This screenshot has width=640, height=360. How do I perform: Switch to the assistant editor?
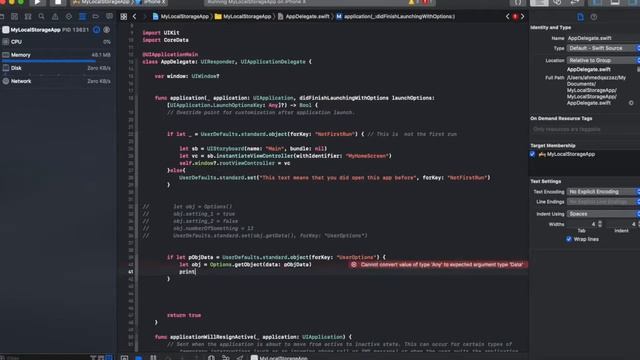click(x=557, y=2)
